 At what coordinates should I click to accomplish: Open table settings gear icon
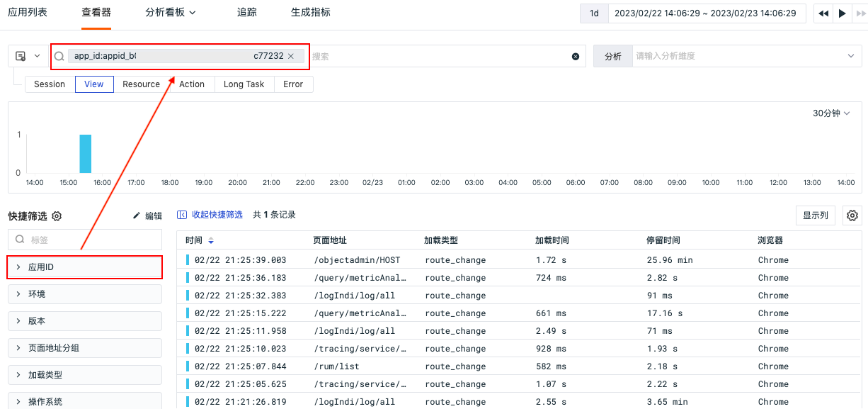tap(852, 215)
